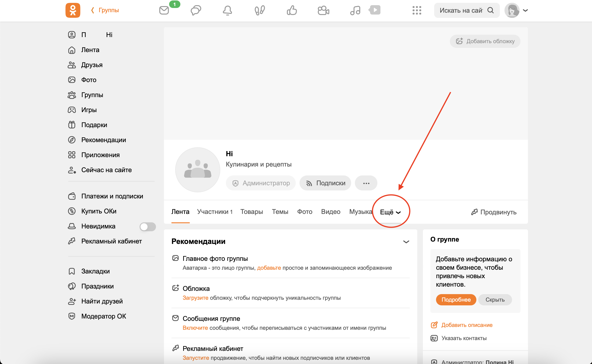Open the messages envelope icon
Viewport: 592px width, 364px height.
164,10
